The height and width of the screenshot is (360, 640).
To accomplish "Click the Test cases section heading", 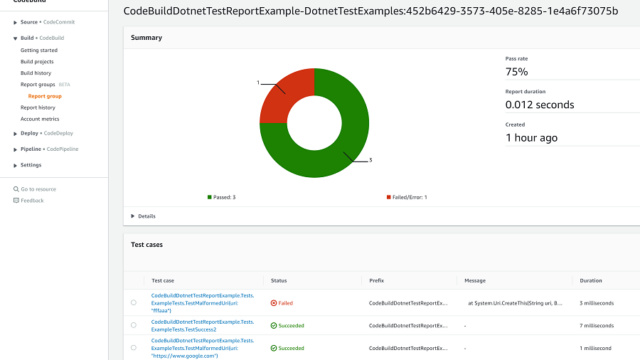I will click(147, 244).
